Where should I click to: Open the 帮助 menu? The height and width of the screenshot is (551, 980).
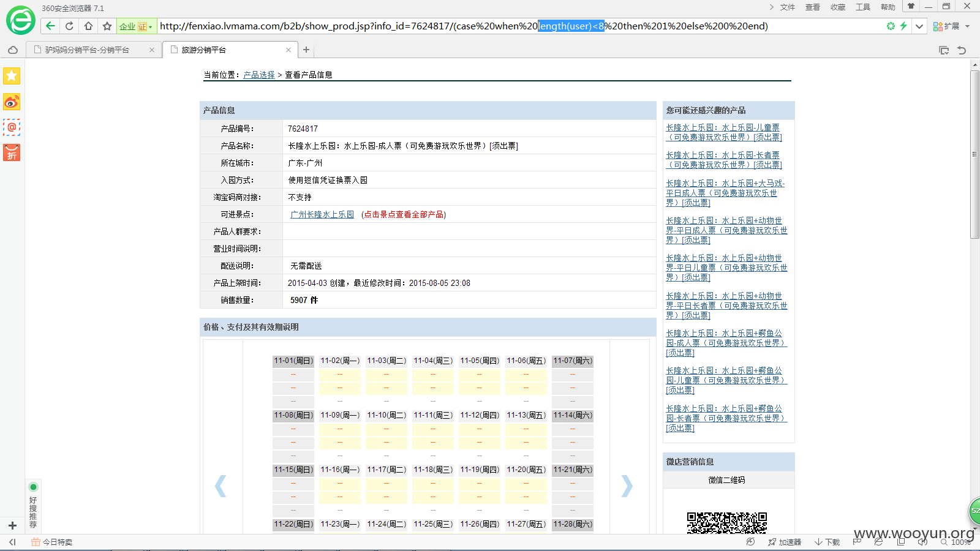[x=888, y=7]
